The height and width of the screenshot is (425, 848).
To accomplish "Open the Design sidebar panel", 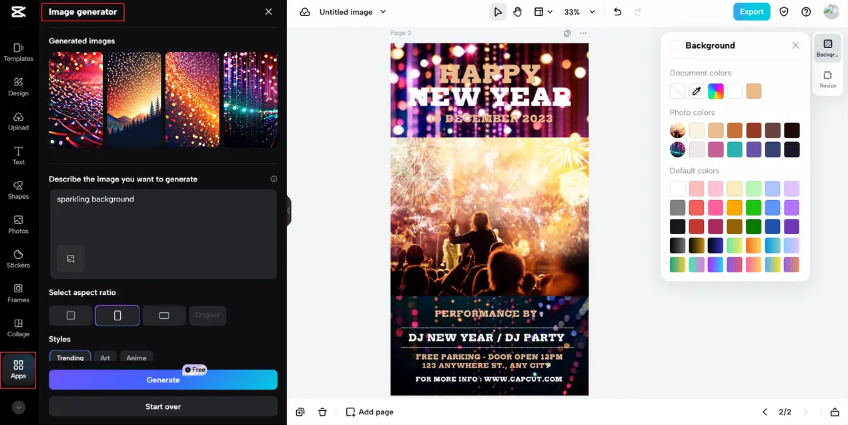I will (x=18, y=87).
